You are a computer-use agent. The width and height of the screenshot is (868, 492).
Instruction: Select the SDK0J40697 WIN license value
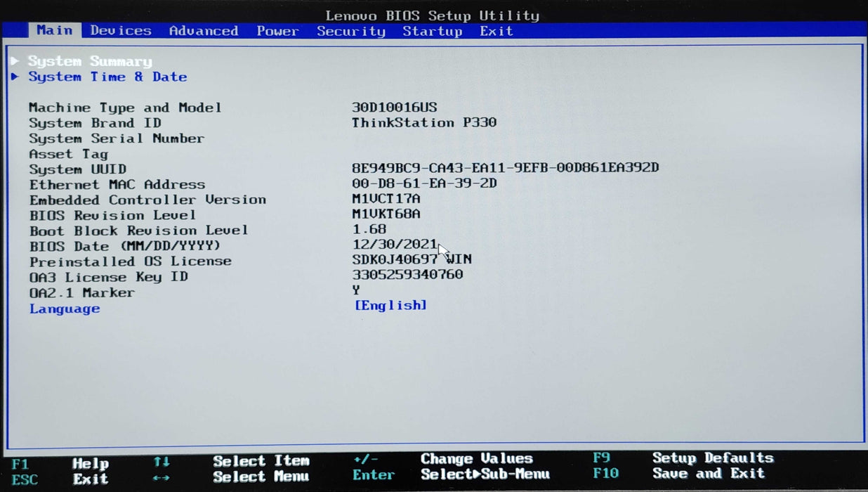412,259
